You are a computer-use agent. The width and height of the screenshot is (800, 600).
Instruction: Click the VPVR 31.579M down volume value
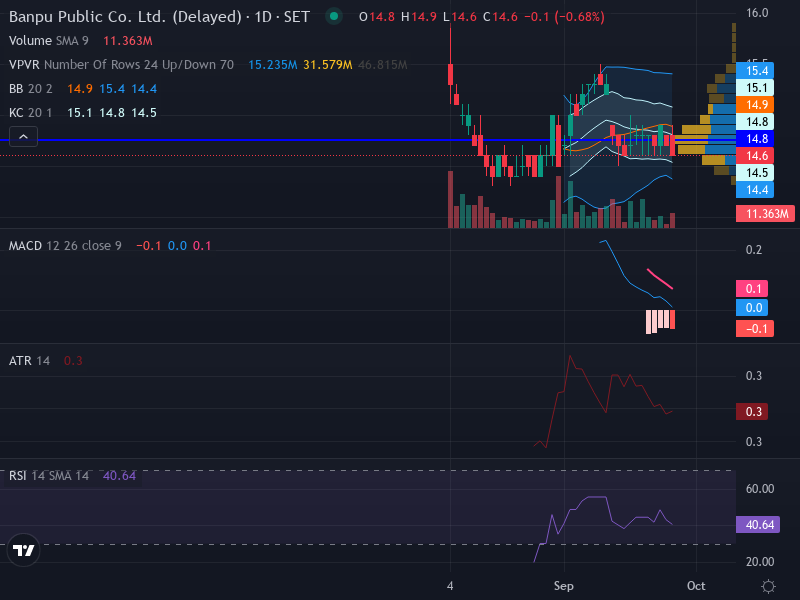click(x=328, y=65)
